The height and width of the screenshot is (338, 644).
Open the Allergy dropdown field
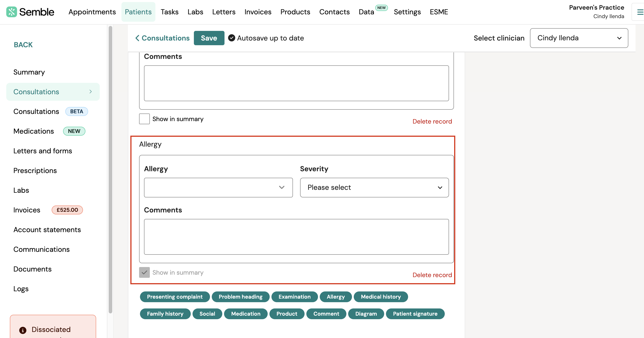pos(218,188)
